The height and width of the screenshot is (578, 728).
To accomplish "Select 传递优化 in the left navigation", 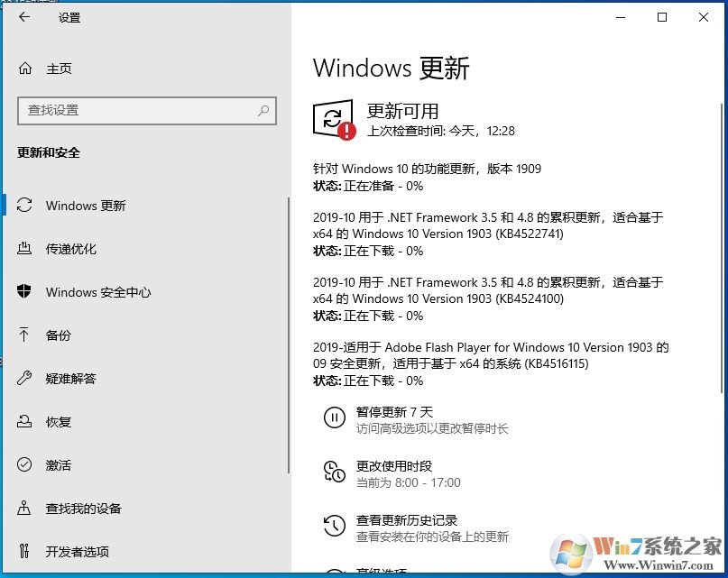I will [69, 249].
